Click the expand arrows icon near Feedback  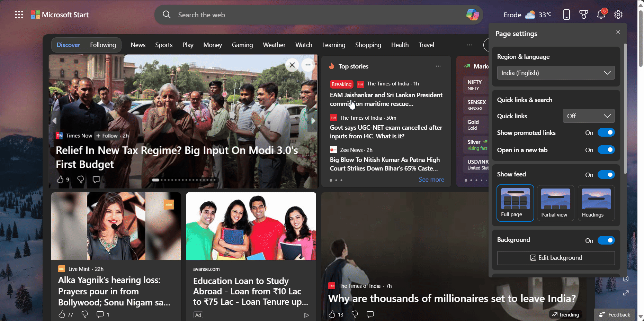coord(626,293)
